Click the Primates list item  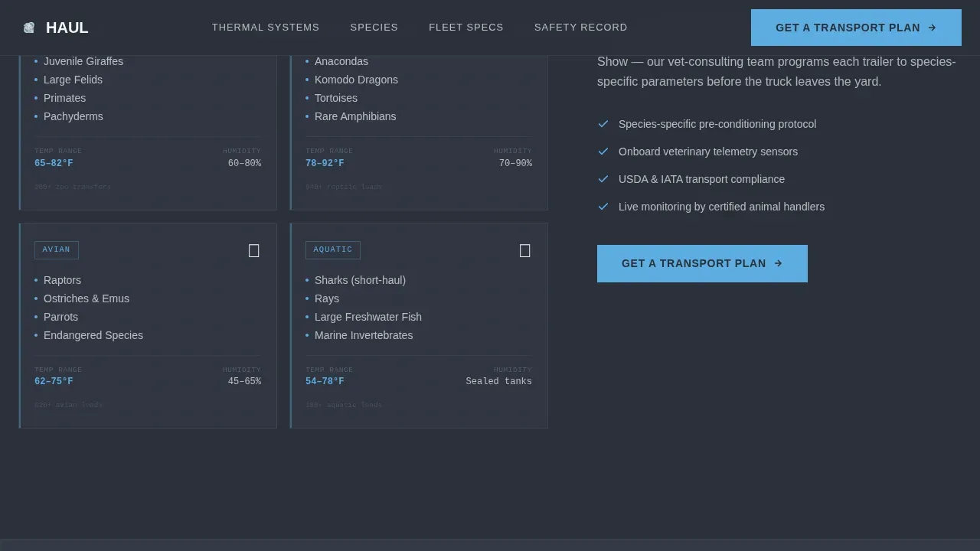pos(64,98)
